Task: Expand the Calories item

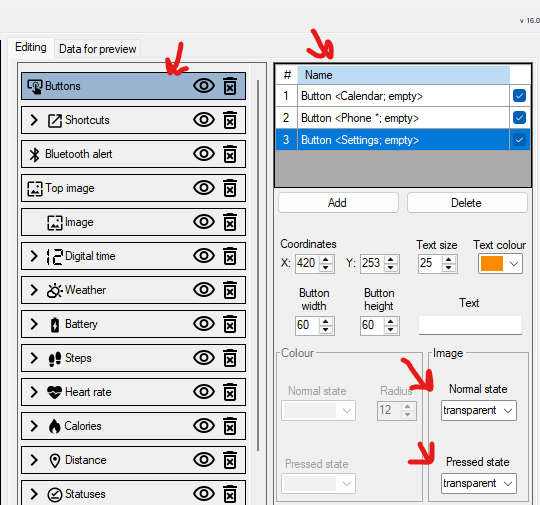Action: tap(34, 426)
